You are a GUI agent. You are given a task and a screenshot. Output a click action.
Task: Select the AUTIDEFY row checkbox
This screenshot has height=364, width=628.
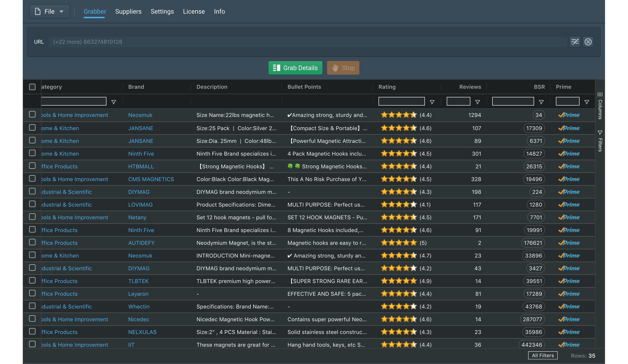(32, 242)
